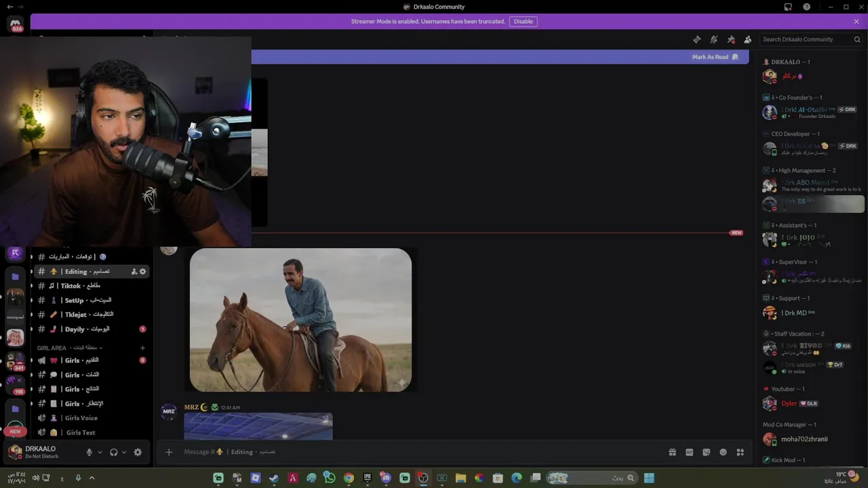Select the SetUp channel

(x=90, y=300)
